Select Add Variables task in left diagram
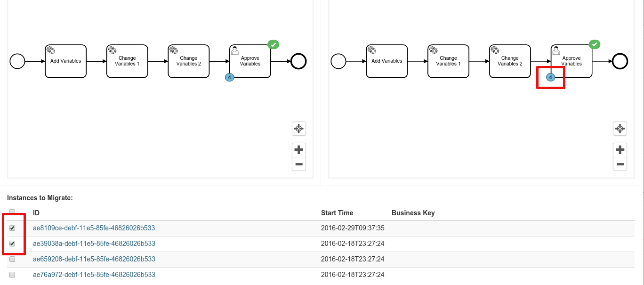 pyautogui.click(x=66, y=61)
